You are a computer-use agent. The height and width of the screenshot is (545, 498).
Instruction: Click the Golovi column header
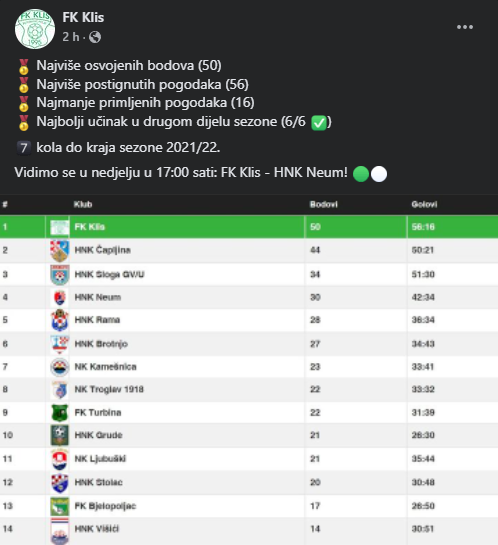coord(424,204)
